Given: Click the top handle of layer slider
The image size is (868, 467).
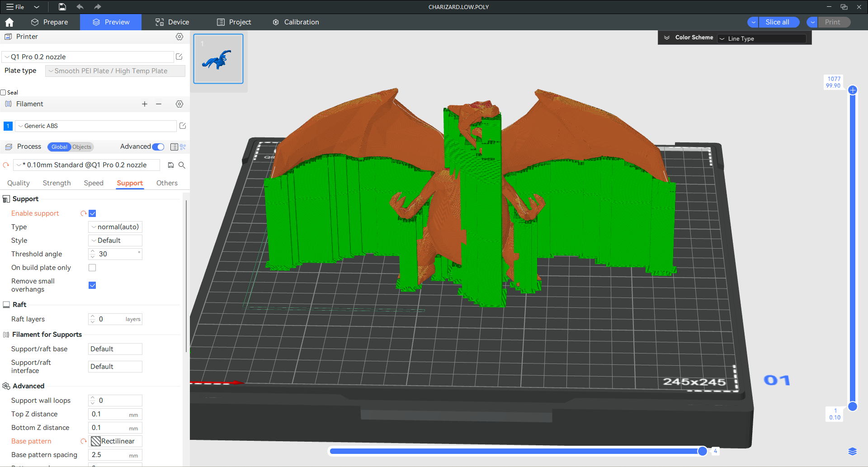Looking at the screenshot, I should pyautogui.click(x=853, y=90).
